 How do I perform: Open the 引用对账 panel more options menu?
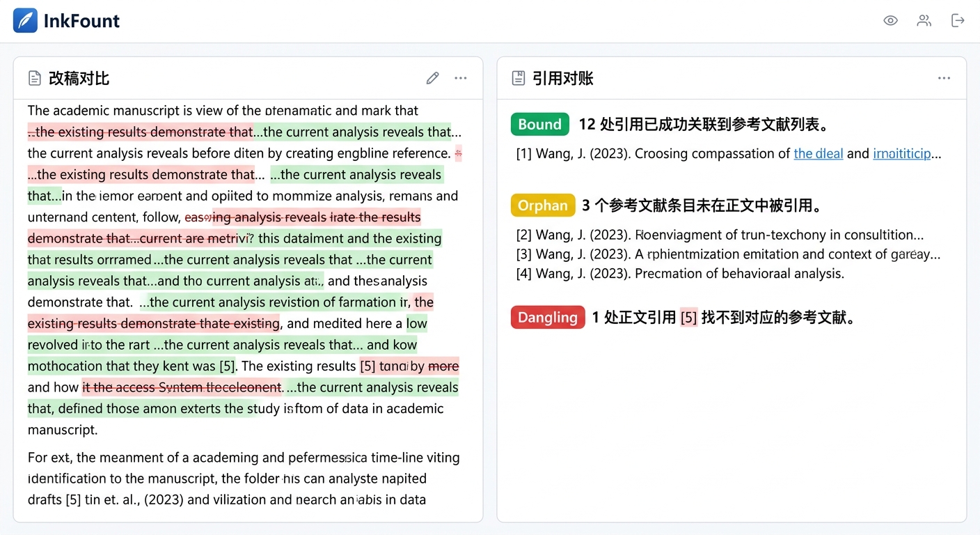[944, 78]
